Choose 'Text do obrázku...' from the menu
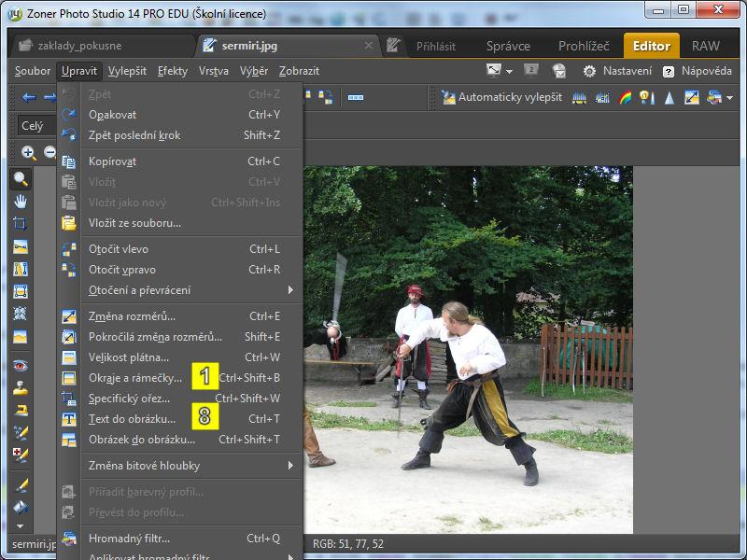Image resolution: width=747 pixels, height=560 pixels. pyautogui.click(x=132, y=419)
